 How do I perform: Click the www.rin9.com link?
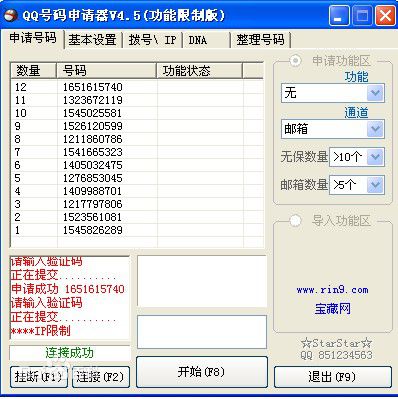pos(332,290)
